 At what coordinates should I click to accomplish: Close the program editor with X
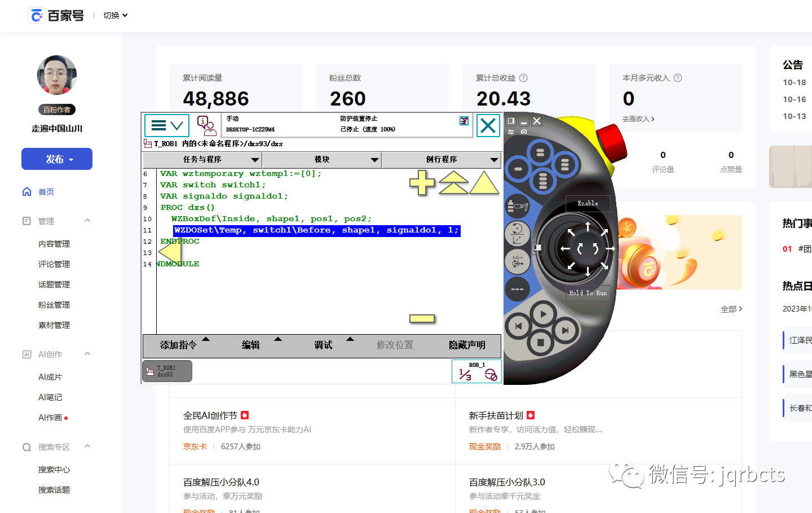[x=488, y=125]
